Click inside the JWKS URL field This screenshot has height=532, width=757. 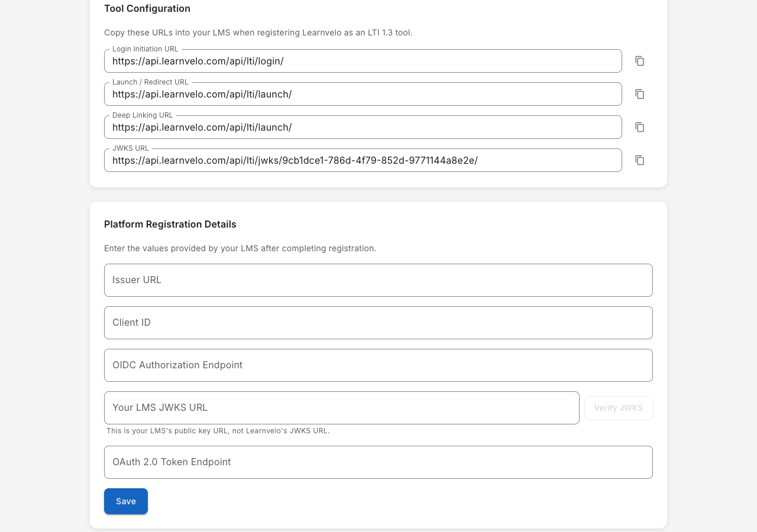pos(363,161)
